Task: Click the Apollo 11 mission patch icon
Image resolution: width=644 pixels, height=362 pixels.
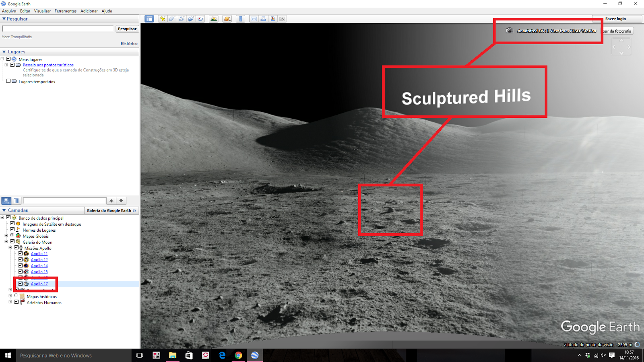Action: 26,254
